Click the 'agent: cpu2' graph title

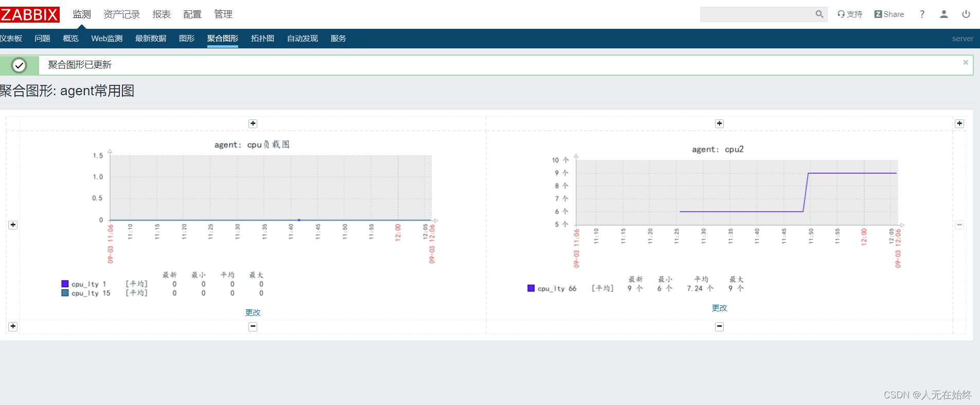point(718,149)
